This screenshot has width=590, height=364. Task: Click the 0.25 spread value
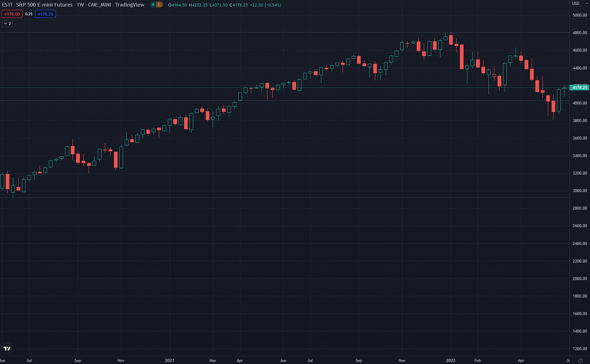[29, 14]
